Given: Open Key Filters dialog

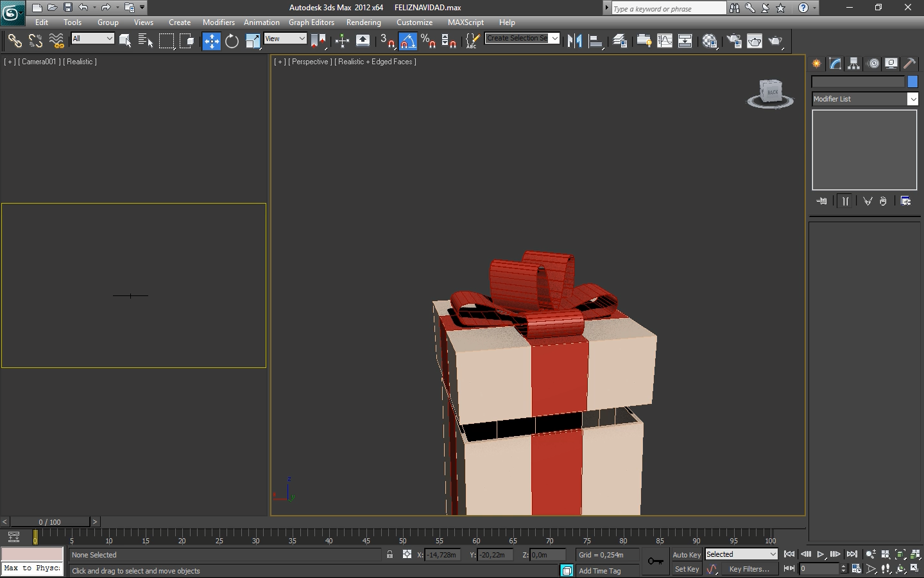Looking at the screenshot, I should [749, 569].
